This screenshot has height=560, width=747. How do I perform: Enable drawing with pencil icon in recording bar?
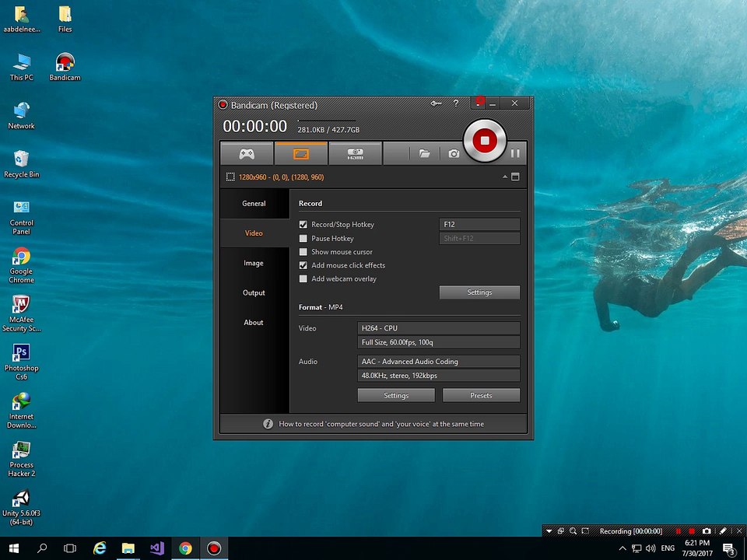[x=723, y=530]
